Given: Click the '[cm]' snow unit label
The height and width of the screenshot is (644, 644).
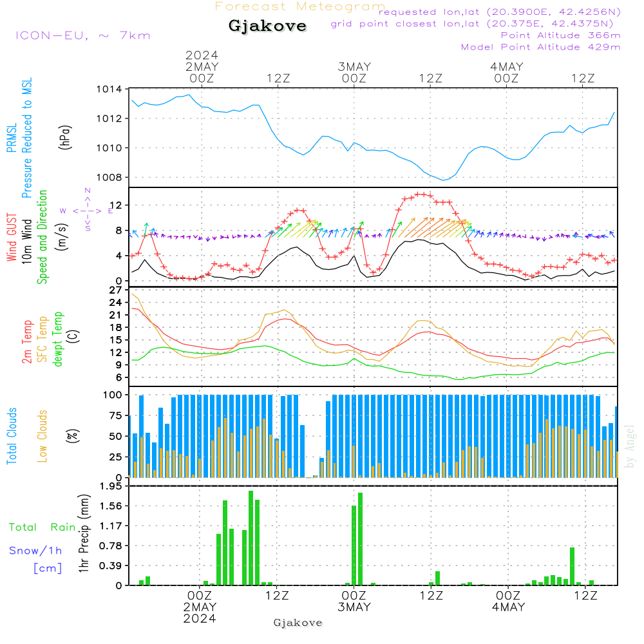Looking at the screenshot, I should (x=48, y=569).
